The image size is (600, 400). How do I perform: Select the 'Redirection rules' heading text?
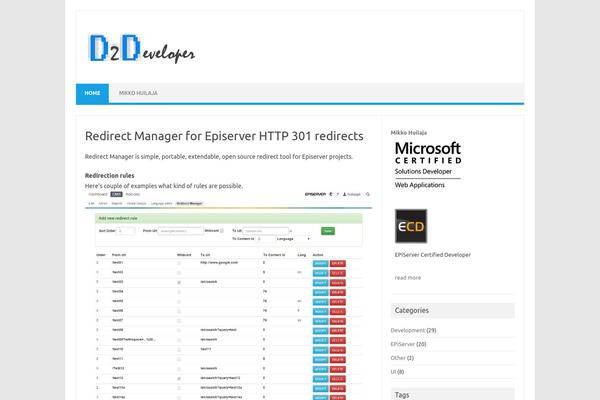click(x=109, y=176)
